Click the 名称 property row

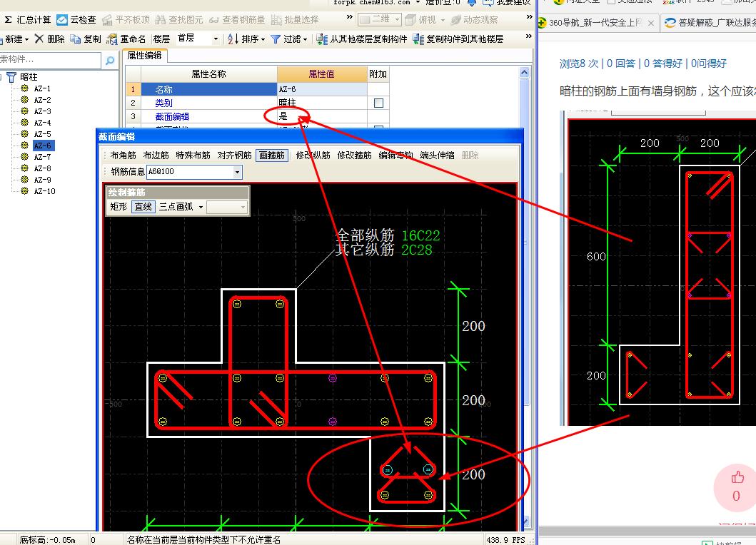(x=208, y=89)
